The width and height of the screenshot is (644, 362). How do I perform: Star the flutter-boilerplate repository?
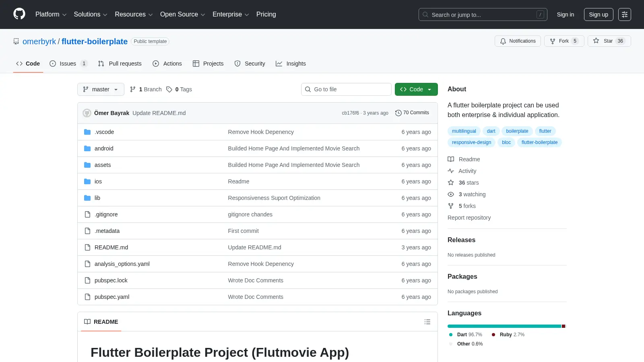click(609, 41)
